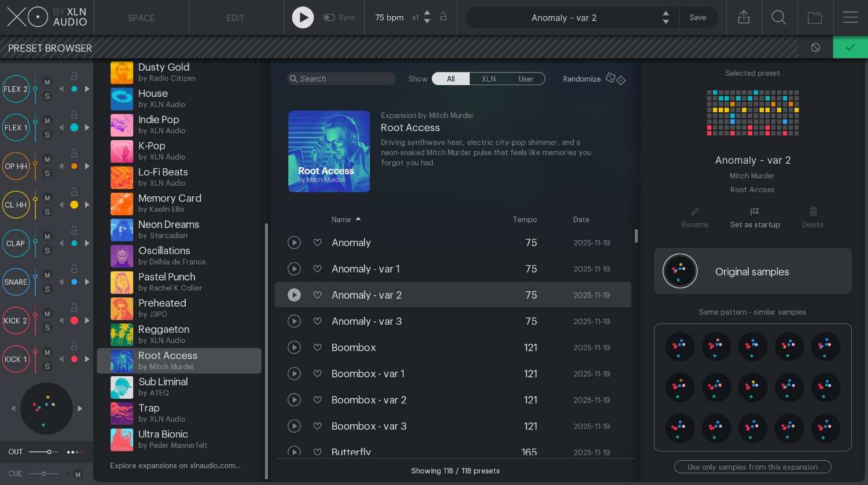Solo the KICK 1 channel
The width and height of the screenshot is (868, 485).
pos(47,366)
